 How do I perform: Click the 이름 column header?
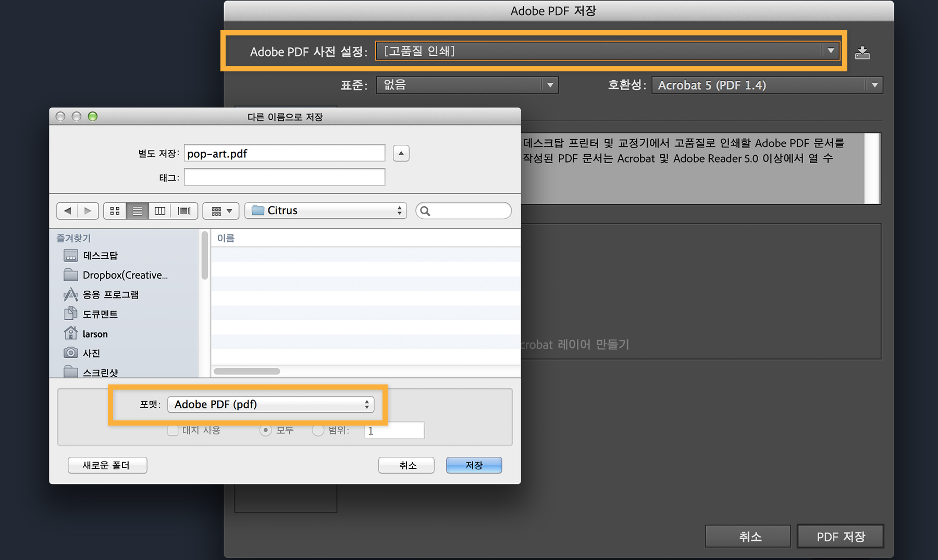click(366, 238)
